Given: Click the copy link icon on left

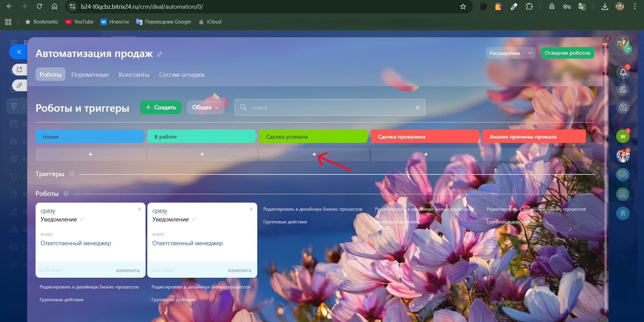Looking at the screenshot, I should pos(19,86).
